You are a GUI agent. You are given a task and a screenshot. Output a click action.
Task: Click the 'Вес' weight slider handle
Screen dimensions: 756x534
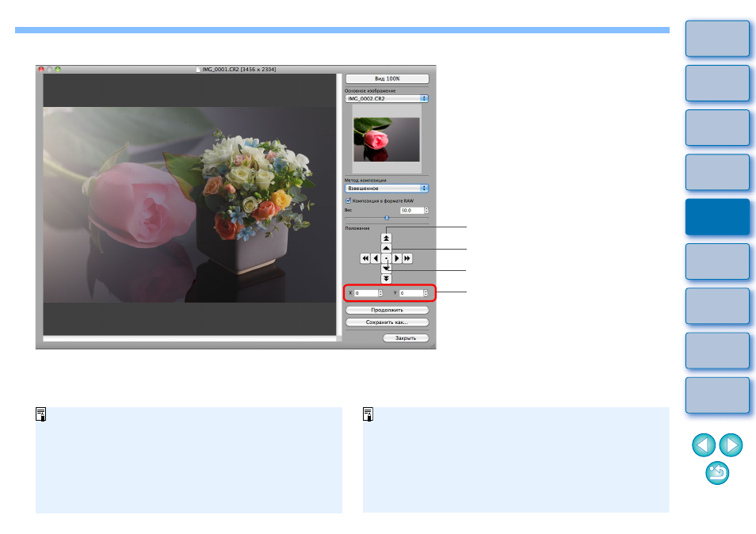click(387, 219)
